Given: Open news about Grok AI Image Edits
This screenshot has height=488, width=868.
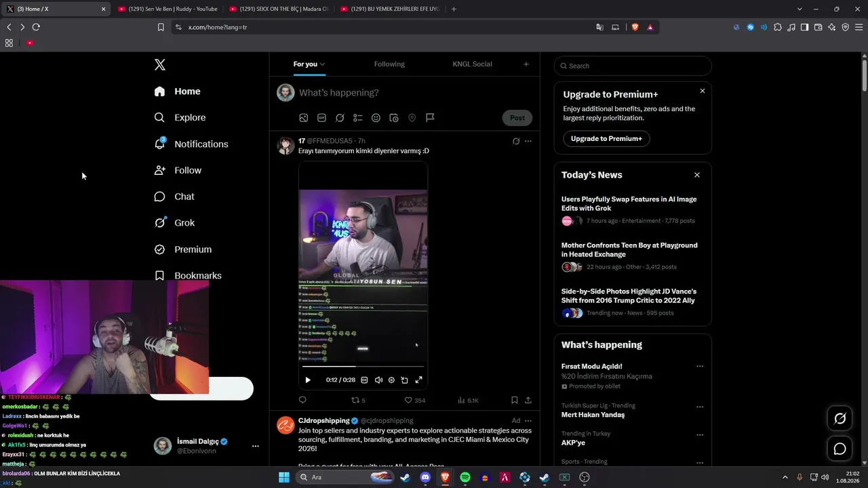Looking at the screenshot, I should (x=629, y=204).
